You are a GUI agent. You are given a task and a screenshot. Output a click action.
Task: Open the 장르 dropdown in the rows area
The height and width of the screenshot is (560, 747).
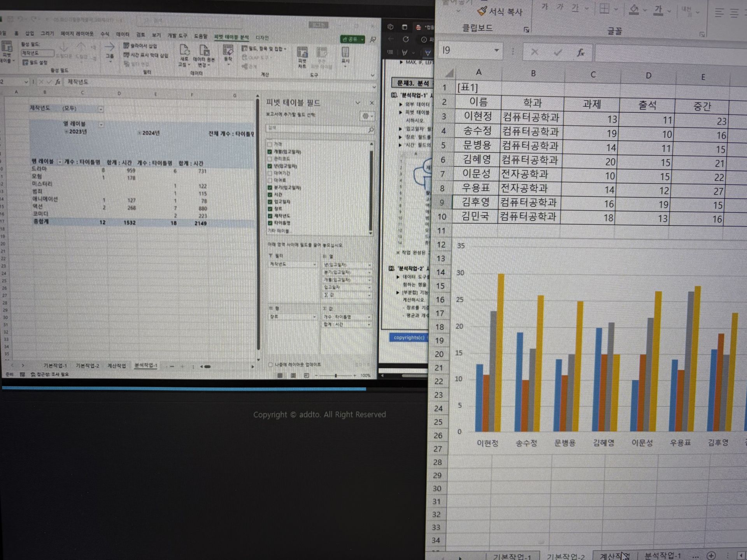(x=314, y=317)
